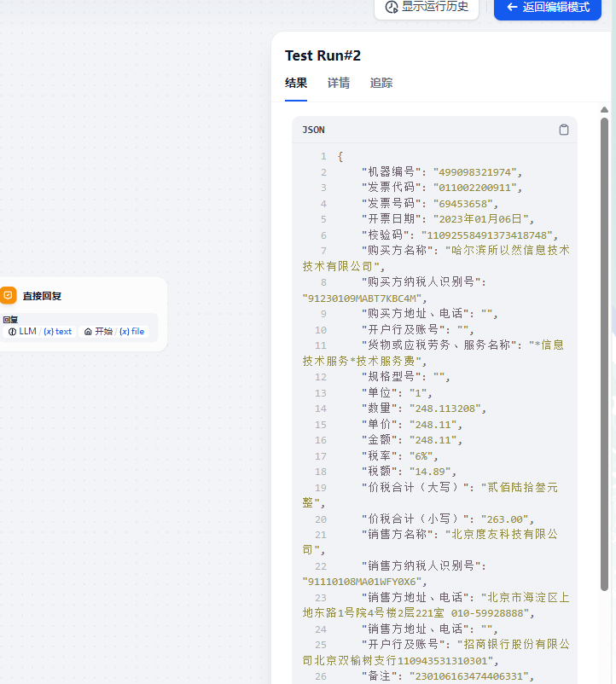The image size is (616, 684).
Task: Open the 详情 tab
Action: tap(339, 83)
